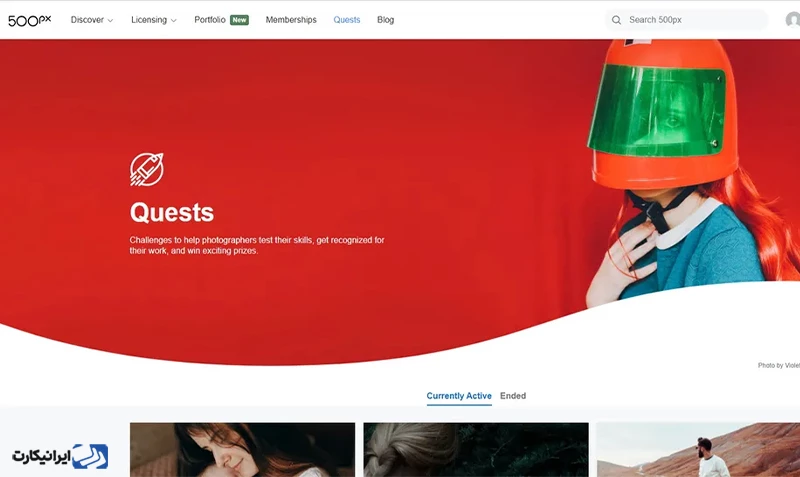Viewport: 800px width, 477px height.
Task: Click the Photo by credit text
Action: pyautogui.click(x=779, y=365)
